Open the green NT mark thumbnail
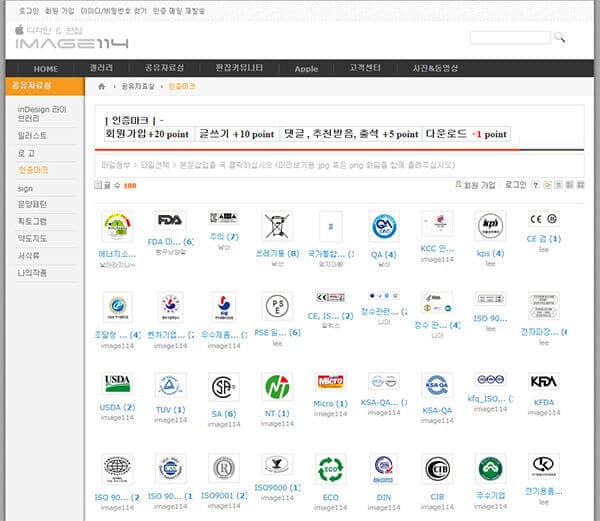 (277, 387)
